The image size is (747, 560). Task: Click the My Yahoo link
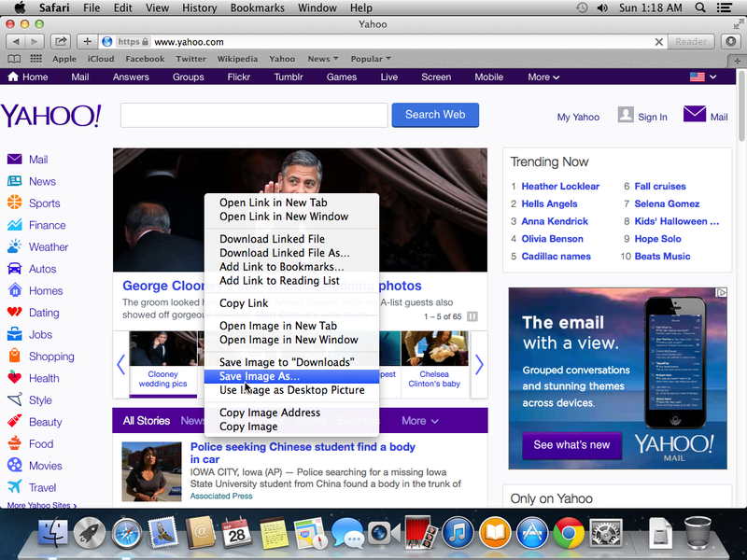point(578,118)
